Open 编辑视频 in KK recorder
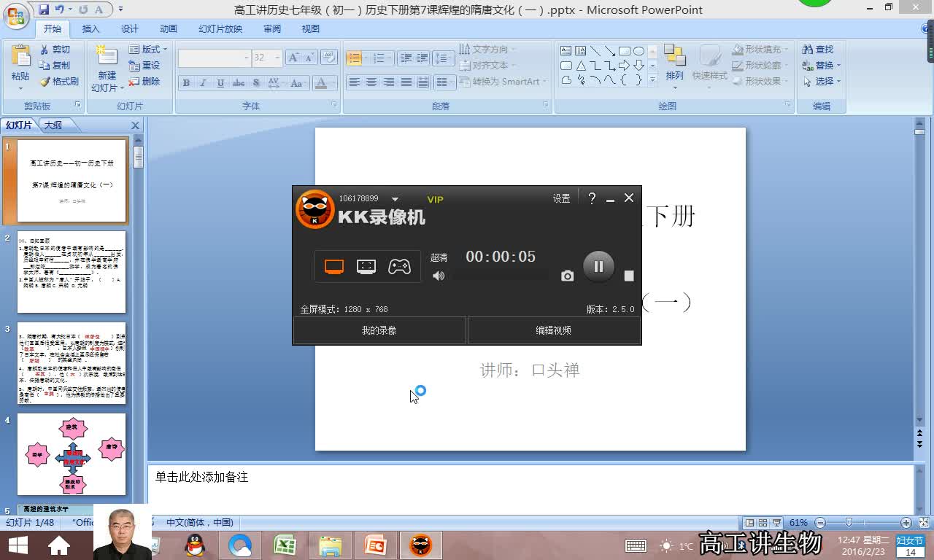The height and width of the screenshot is (560, 934). [554, 330]
